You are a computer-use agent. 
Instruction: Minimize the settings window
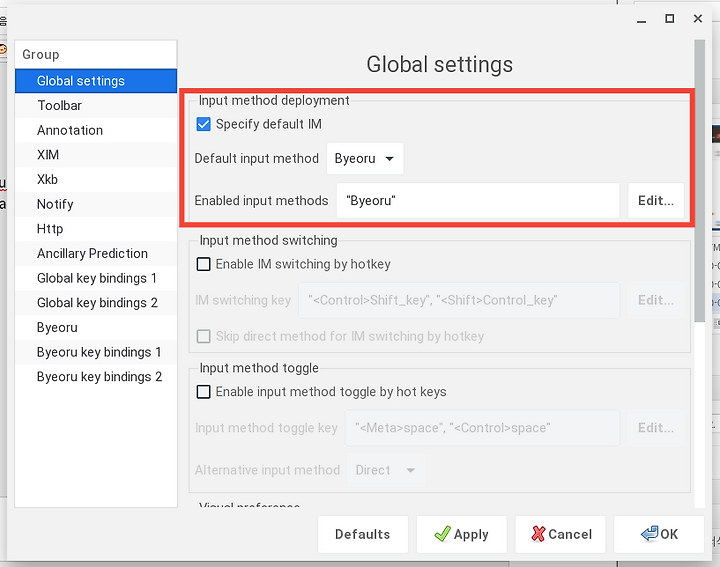coord(641,19)
